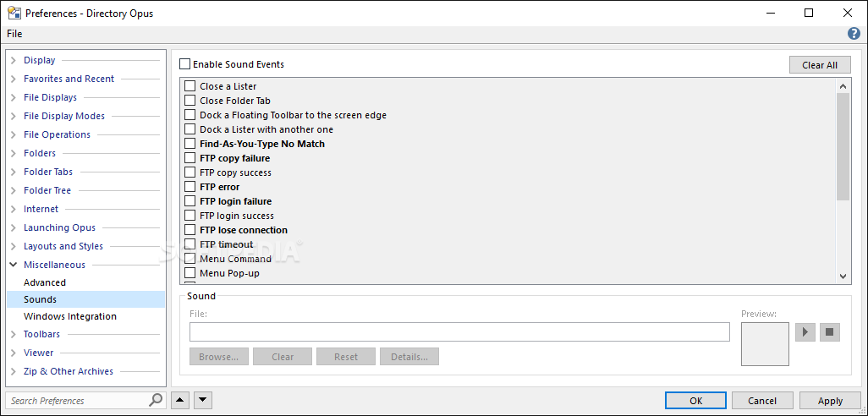Expand the Viewer category
Screen dimensions: 868x416
tap(14, 353)
